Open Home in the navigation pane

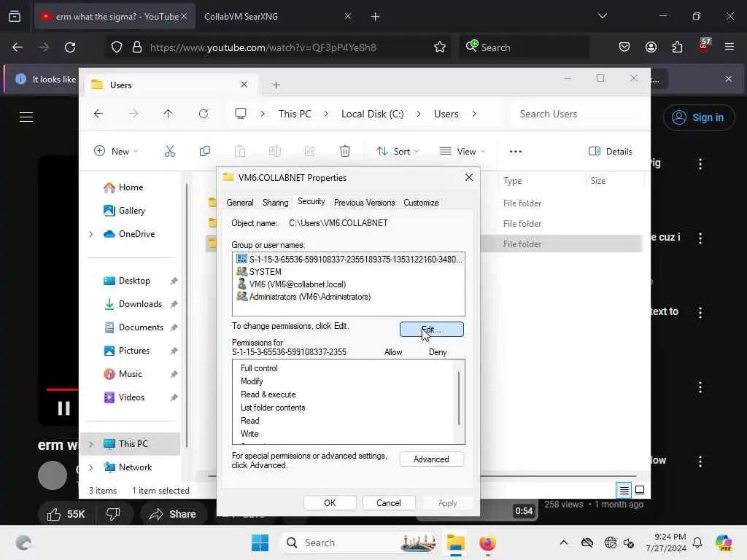point(131,187)
